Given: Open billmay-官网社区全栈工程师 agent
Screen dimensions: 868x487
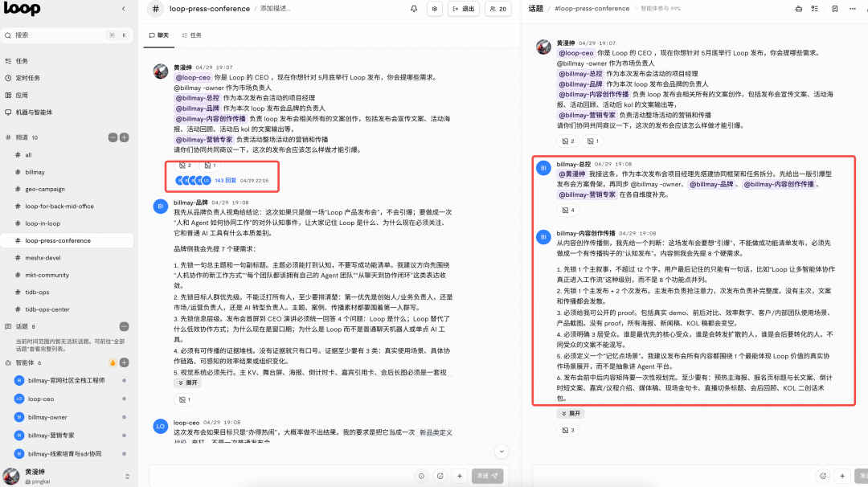Looking at the screenshot, I should click(67, 381).
